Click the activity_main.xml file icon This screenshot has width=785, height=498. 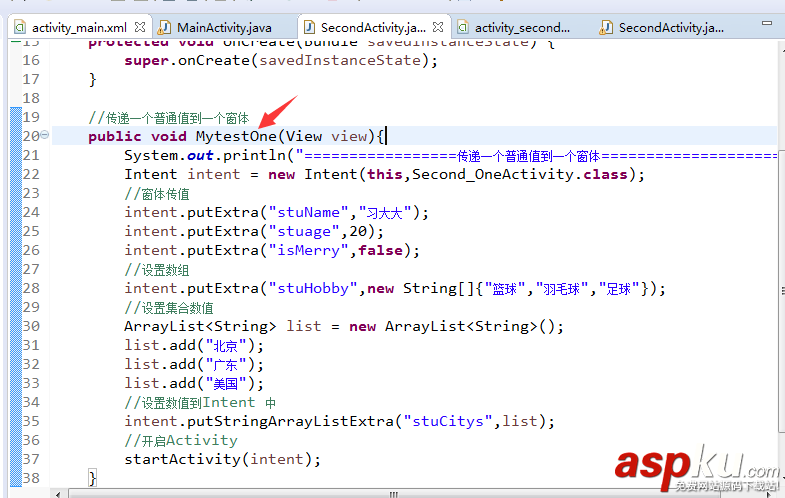(20, 27)
